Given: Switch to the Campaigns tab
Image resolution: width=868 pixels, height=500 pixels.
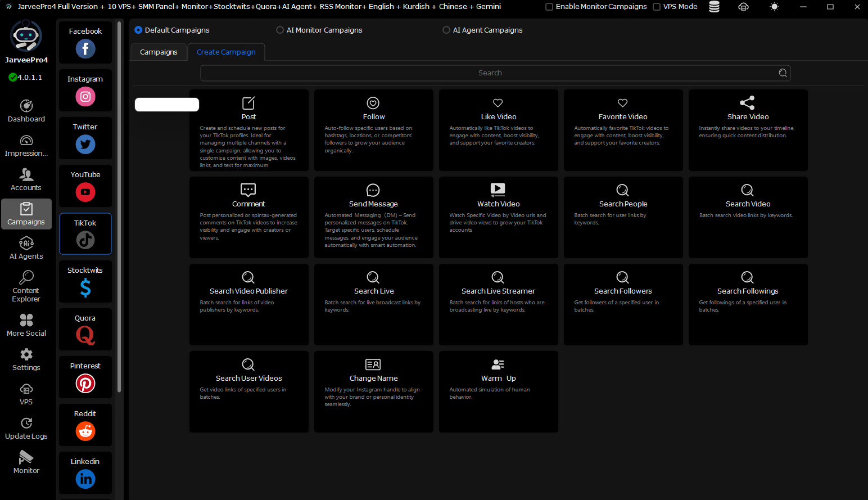Looking at the screenshot, I should point(159,52).
